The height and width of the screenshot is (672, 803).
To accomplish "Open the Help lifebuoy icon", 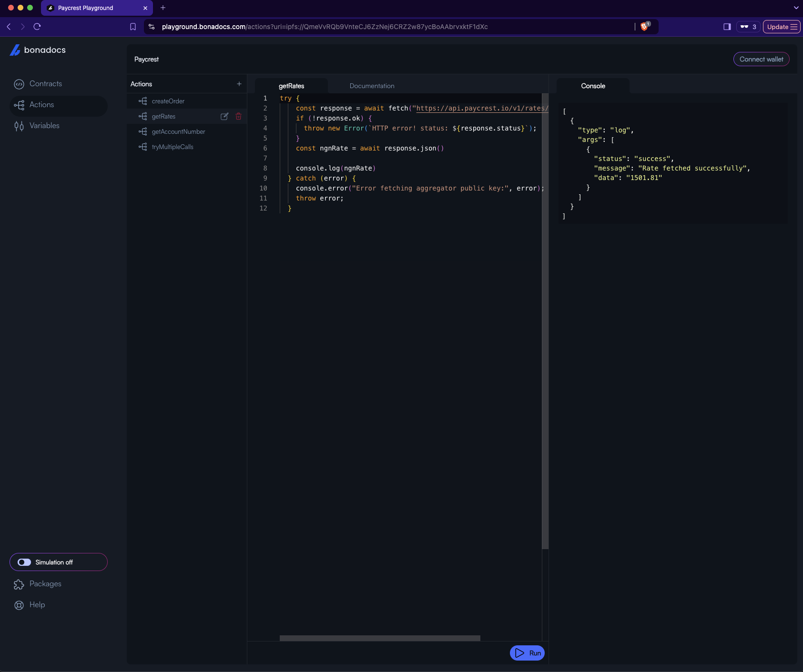I will (x=19, y=605).
